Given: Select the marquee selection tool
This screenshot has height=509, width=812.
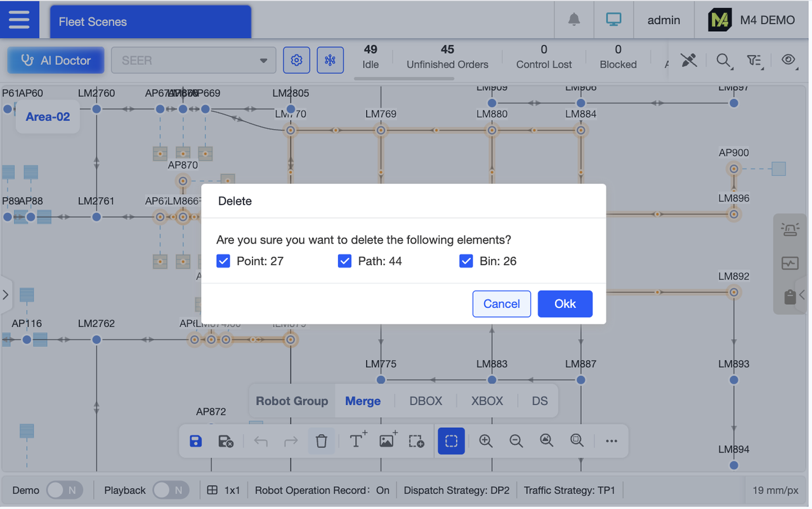Looking at the screenshot, I should pyautogui.click(x=451, y=441).
